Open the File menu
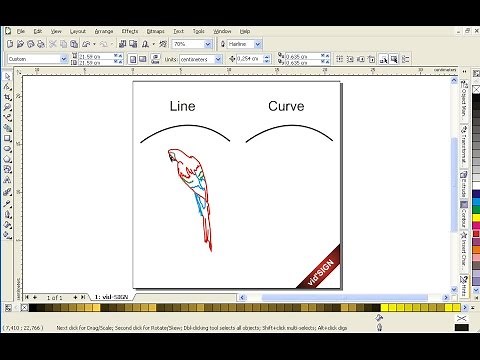The height and width of the screenshot is (360, 480). tap(21, 31)
